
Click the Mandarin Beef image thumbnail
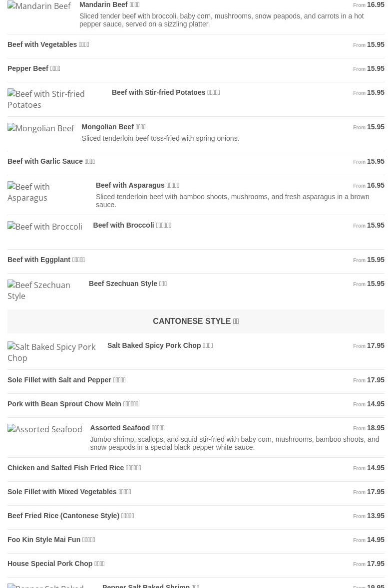tap(39, 6)
